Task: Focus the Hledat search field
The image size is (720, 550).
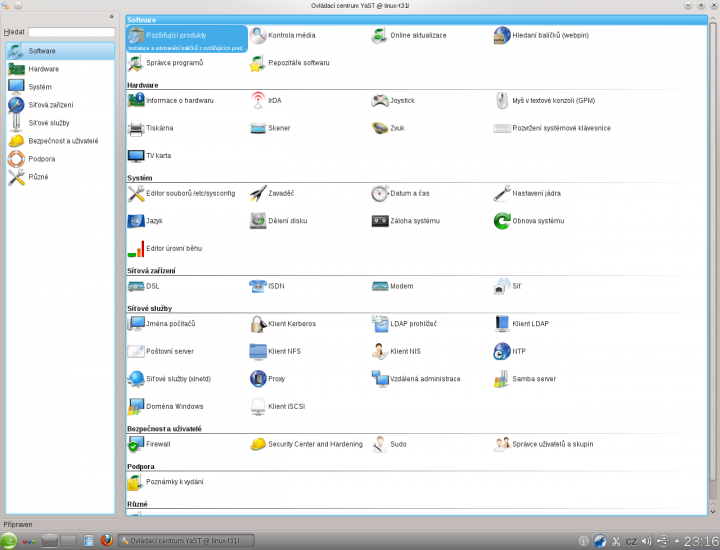Action: pyautogui.click(x=72, y=32)
